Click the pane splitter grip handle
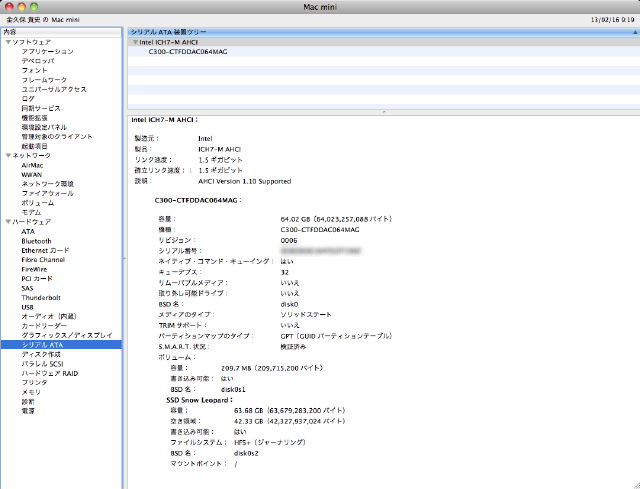The image size is (640, 489). point(384,111)
